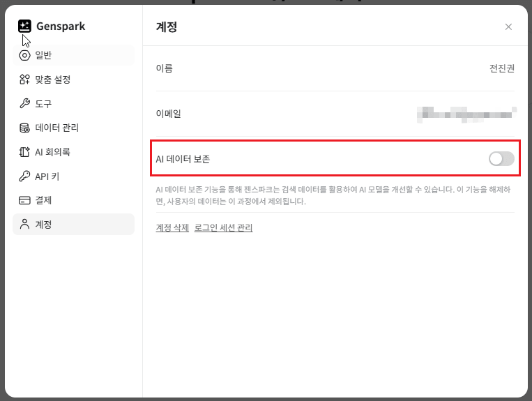Click the Genspark logo icon
Image resolution: width=532 pixels, height=401 pixels.
[x=24, y=26]
